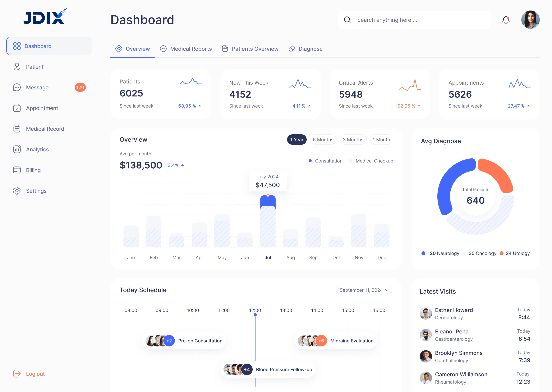
Task: Select the Billing icon in the sidebar
Action: [x=17, y=170]
